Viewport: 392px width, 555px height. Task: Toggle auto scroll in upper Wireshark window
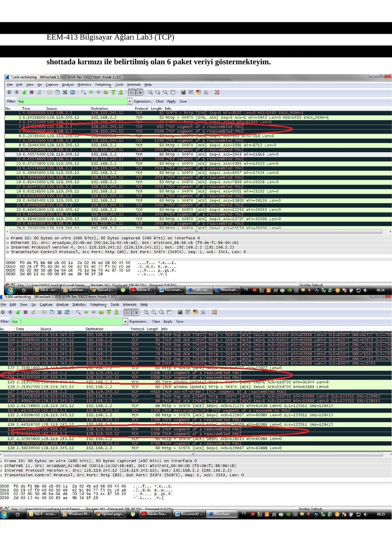click(x=139, y=92)
